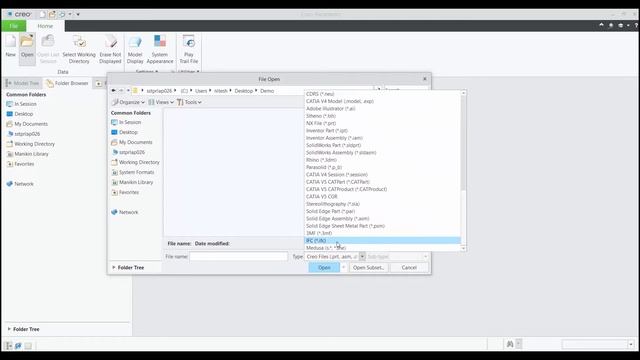
Task: Click Working Directory in left Folder Browser panel
Action: tap(34, 144)
